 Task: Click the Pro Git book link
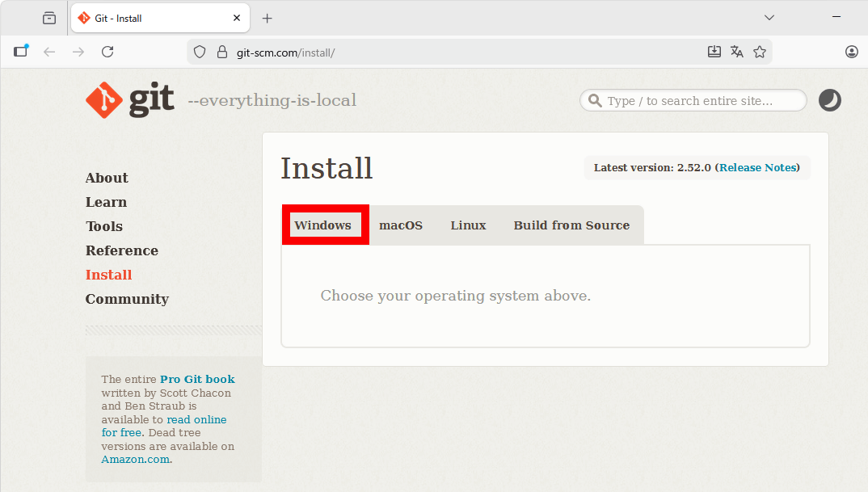[197, 379]
